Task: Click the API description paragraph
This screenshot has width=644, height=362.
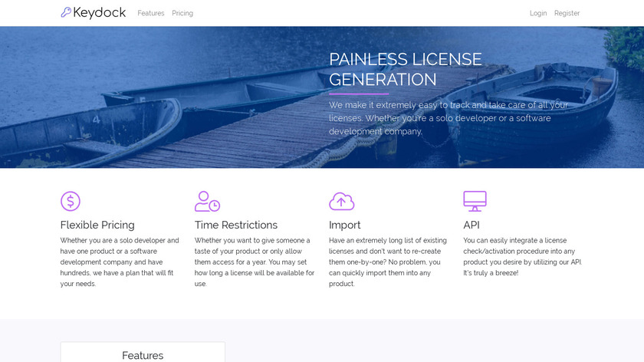Action: pos(522,257)
